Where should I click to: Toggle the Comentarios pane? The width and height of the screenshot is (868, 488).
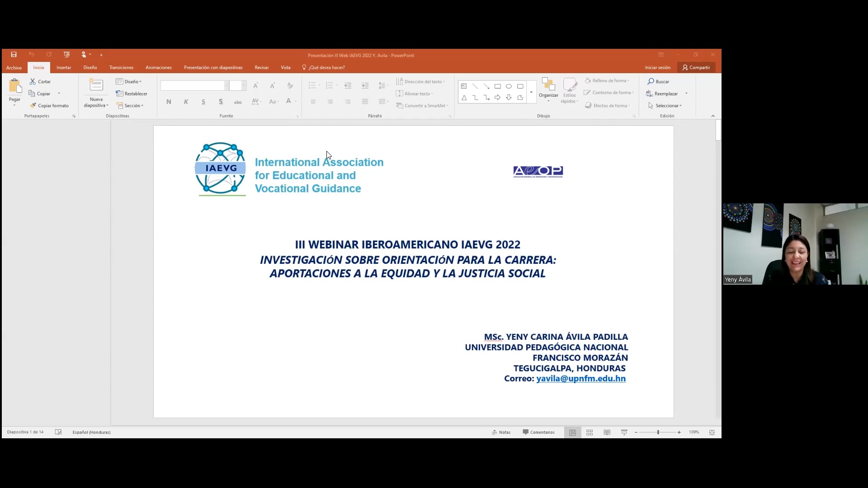tap(538, 432)
